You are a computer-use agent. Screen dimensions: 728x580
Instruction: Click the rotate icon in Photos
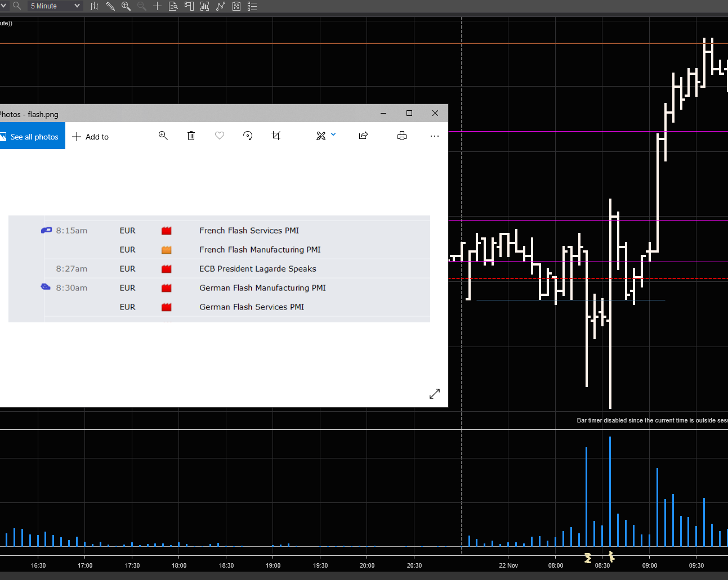(248, 136)
